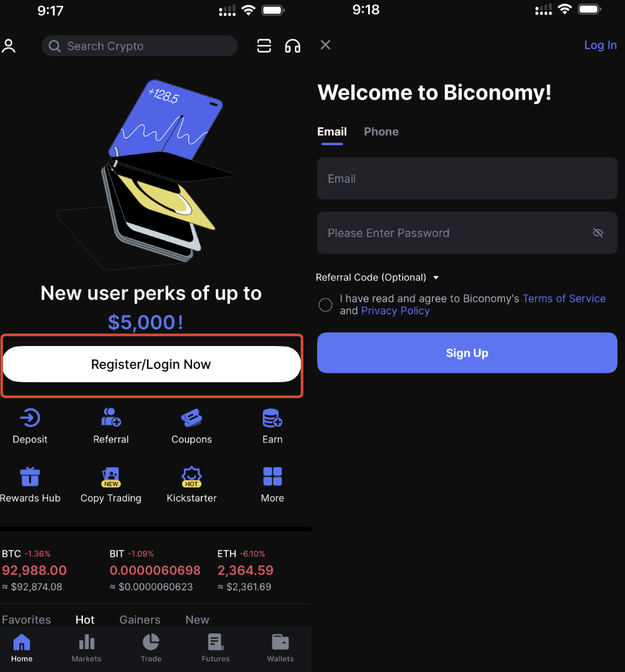Toggle password visibility on Sign Up form
The height and width of the screenshot is (672, 625).
[x=598, y=232]
